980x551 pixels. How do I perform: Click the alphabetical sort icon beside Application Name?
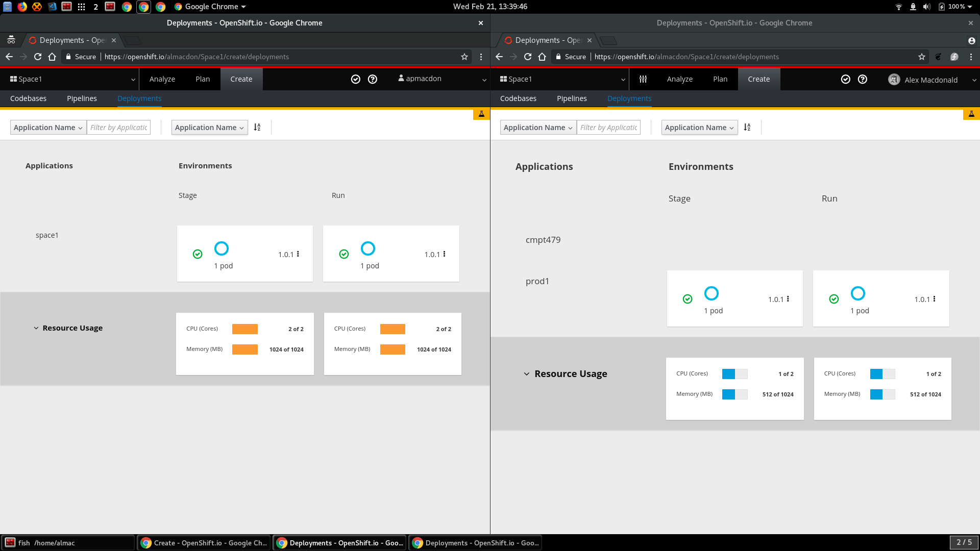[x=257, y=127]
